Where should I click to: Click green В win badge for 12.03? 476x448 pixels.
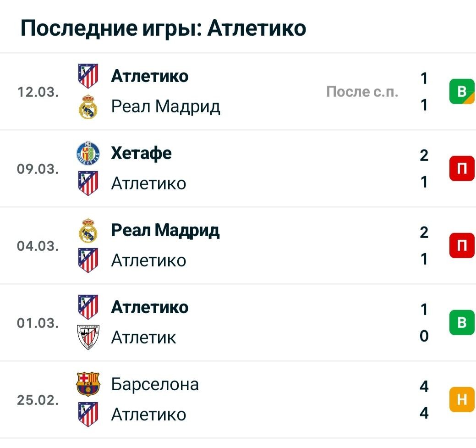(x=462, y=92)
